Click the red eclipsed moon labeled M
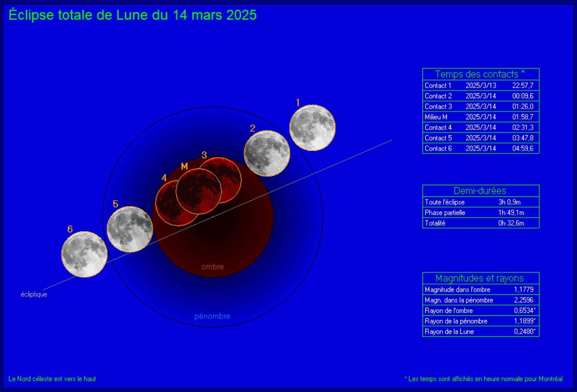Screen dimensions: 577x392 click(199, 191)
